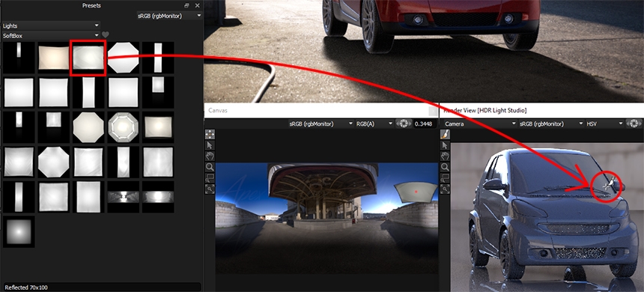The width and height of the screenshot is (644, 292).
Task: Open the Canvas sRGB (rgbMonitor) dropdown
Action: point(321,124)
